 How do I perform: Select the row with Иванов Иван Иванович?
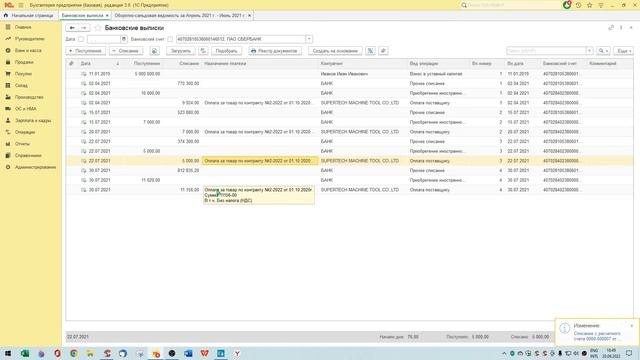349,74
